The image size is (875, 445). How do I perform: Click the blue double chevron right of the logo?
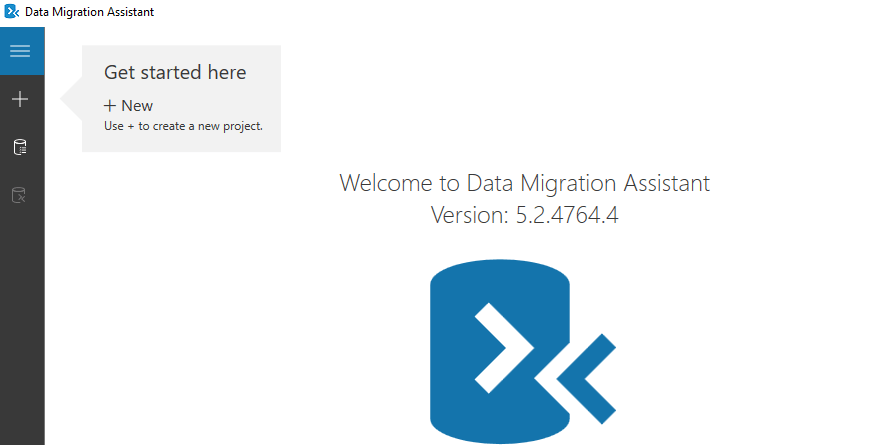point(588,378)
